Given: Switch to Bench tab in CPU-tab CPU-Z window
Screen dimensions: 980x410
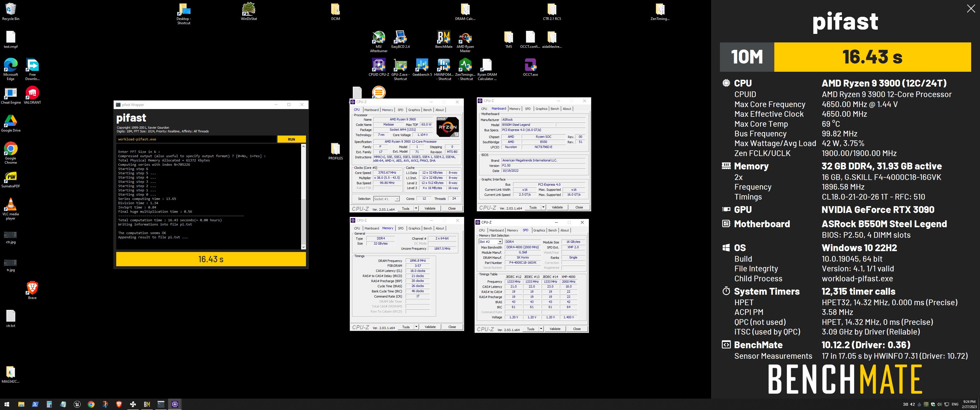Looking at the screenshot, I should pyautogui.click(x=428, y=110).
